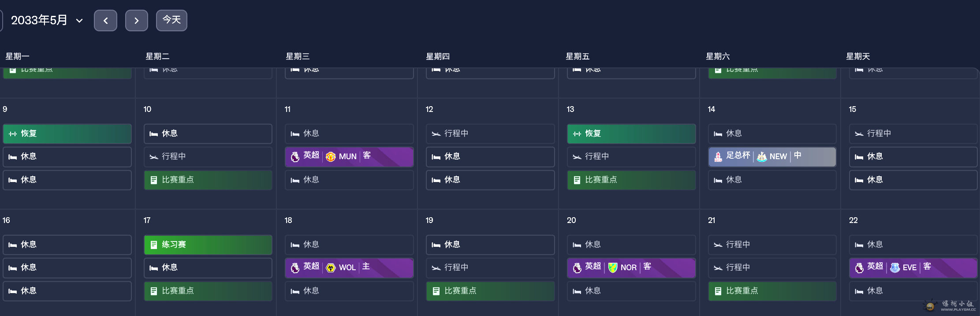Click Wolves crest on day 18 match

[331, 268]
